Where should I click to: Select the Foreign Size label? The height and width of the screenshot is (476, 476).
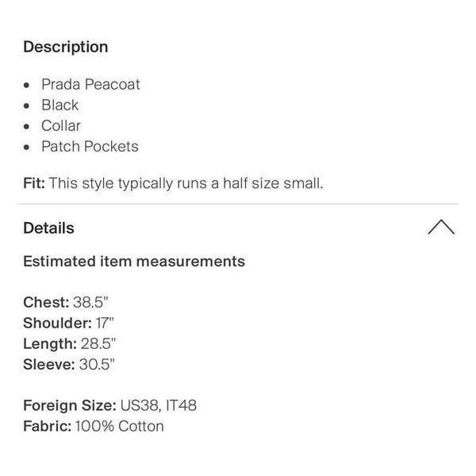70,405
